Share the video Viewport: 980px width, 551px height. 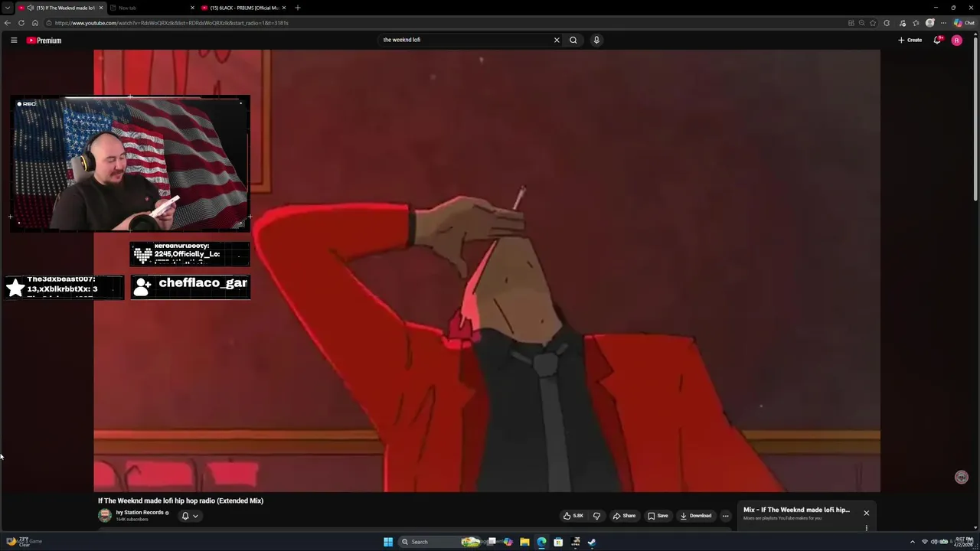(x=624, y=516)
